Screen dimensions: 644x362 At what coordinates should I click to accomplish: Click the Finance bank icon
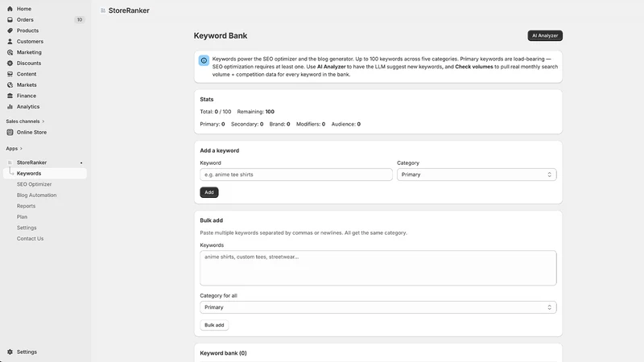[x=10, y=96]
